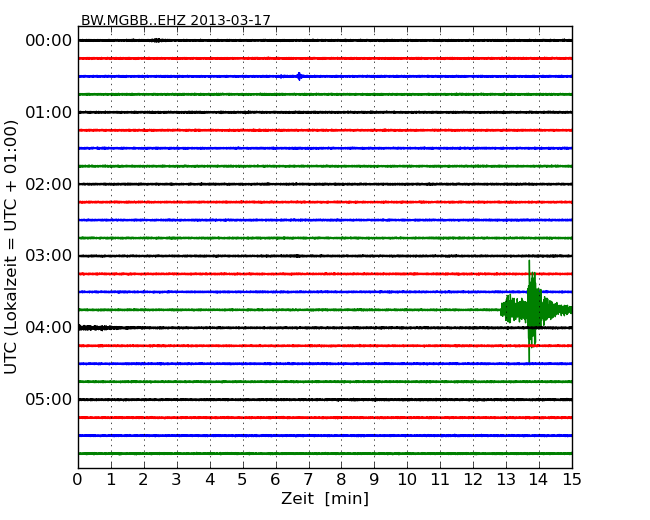The image size is (650, 520).
Task: Click the bottom green trace line
Action: (x=325, y=453)
